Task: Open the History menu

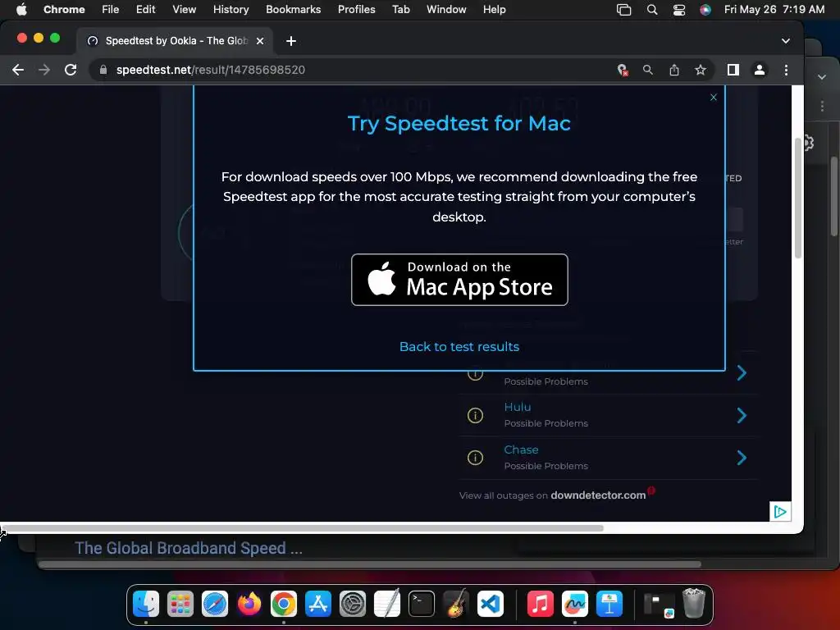Action: pyautogui.click(x=231, y=9)
